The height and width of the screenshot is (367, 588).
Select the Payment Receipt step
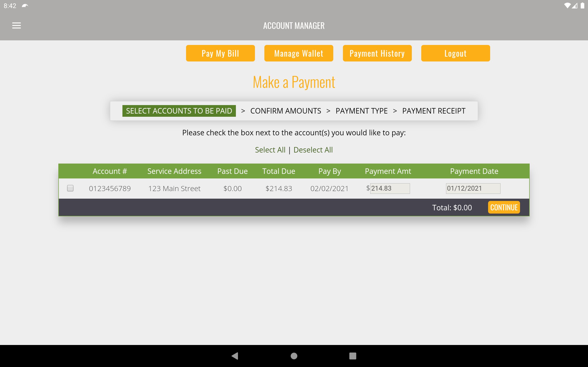(434, 111)
